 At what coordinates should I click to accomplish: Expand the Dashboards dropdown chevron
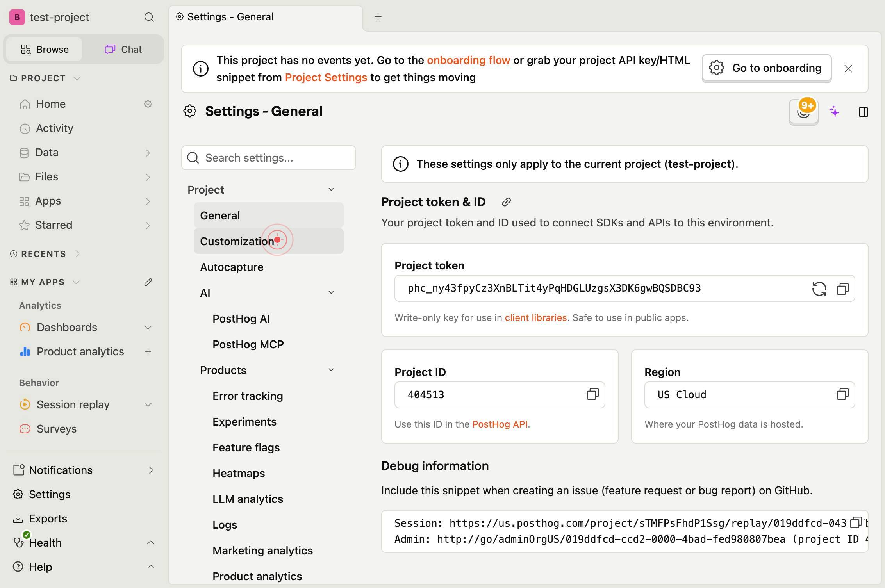pos(148,327)
